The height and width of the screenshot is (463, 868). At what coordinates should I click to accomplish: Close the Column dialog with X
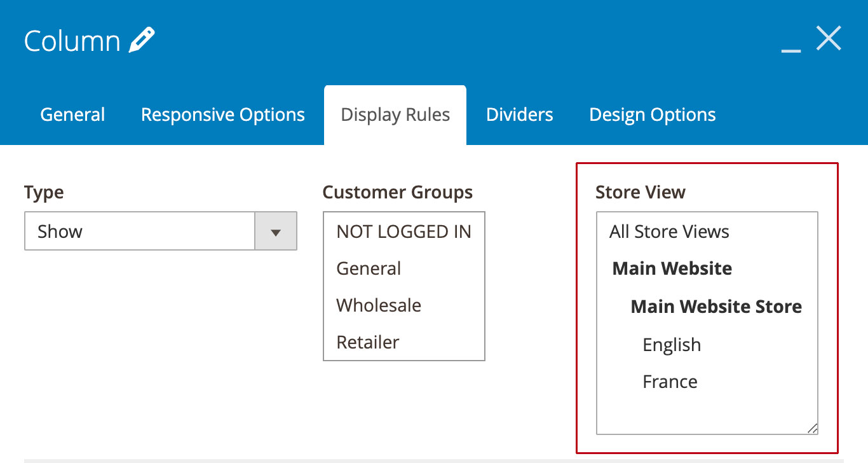[x=829, y=39]
